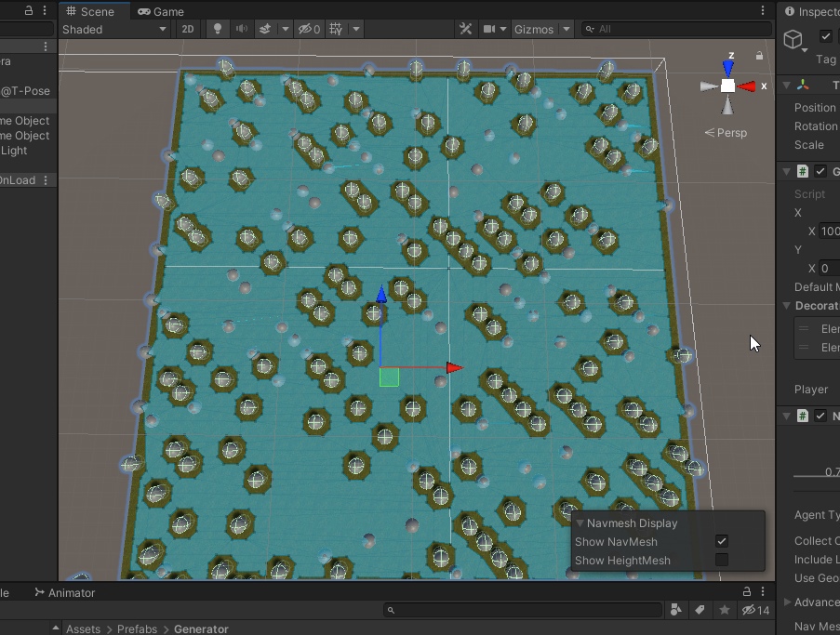840x635 pixels.
Task: Click the Transform component icon
Action: (x=803, y=86)
